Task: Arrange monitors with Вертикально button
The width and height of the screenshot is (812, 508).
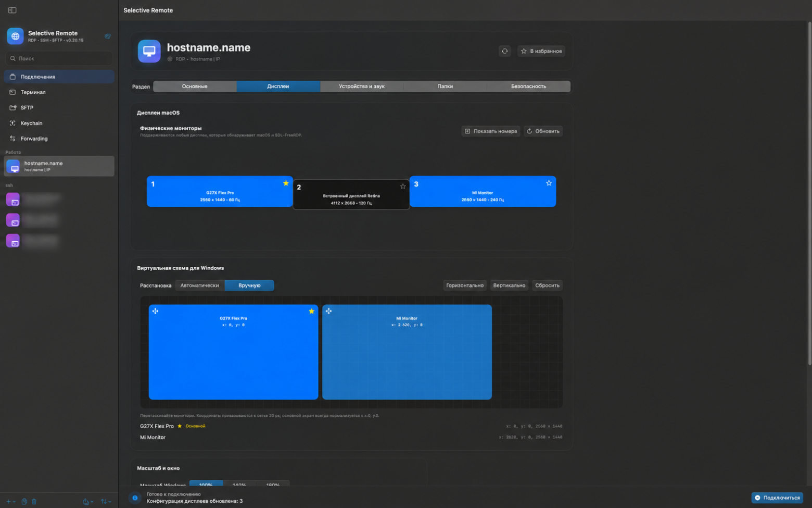Action: pyautogui.click(x=509, y=286)
